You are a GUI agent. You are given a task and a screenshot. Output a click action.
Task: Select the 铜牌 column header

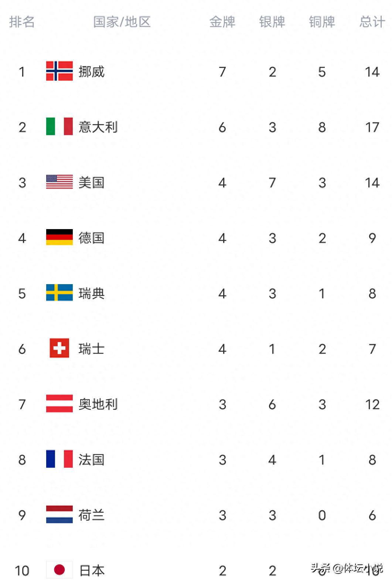pos(322,22)
